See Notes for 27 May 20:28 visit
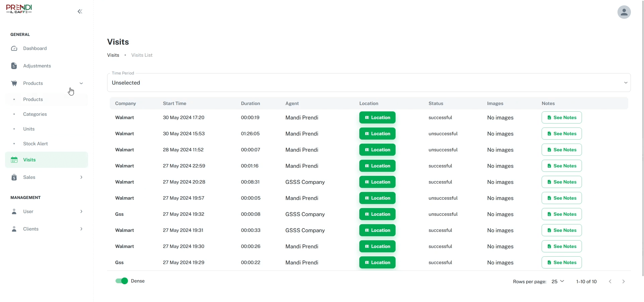Viewport: 644px width, 302px height. point(561,182)
